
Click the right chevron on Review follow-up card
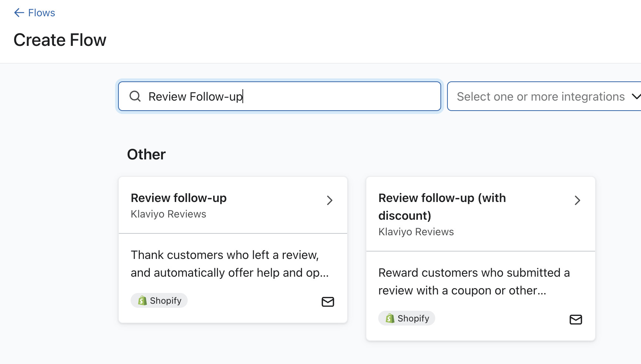tap(329, 200)
